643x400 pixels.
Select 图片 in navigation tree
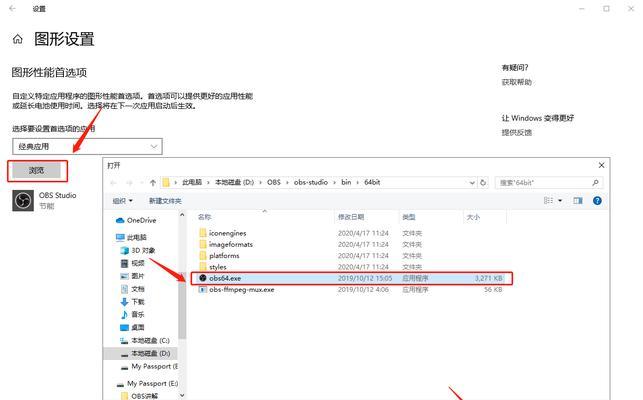(x=132, y=276)
